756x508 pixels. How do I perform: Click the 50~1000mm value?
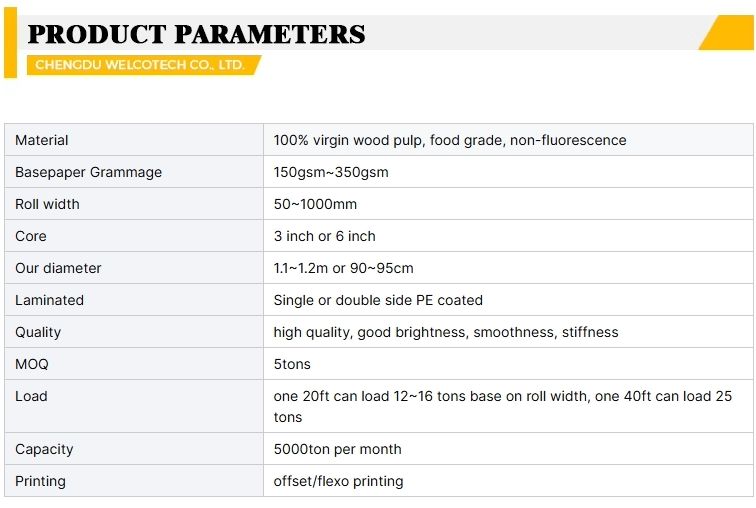(x=315, y=204)
